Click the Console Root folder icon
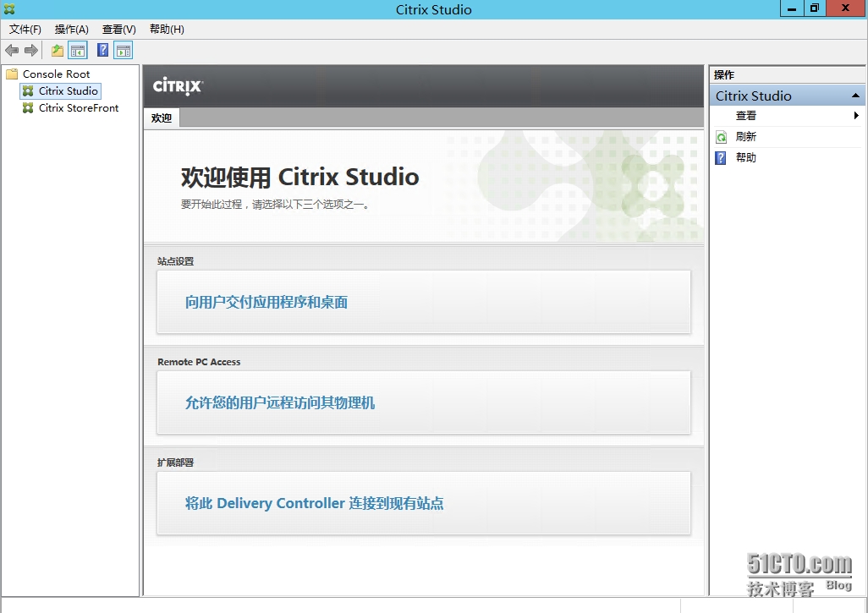868x613 pixels. click(x=12, y=74)
